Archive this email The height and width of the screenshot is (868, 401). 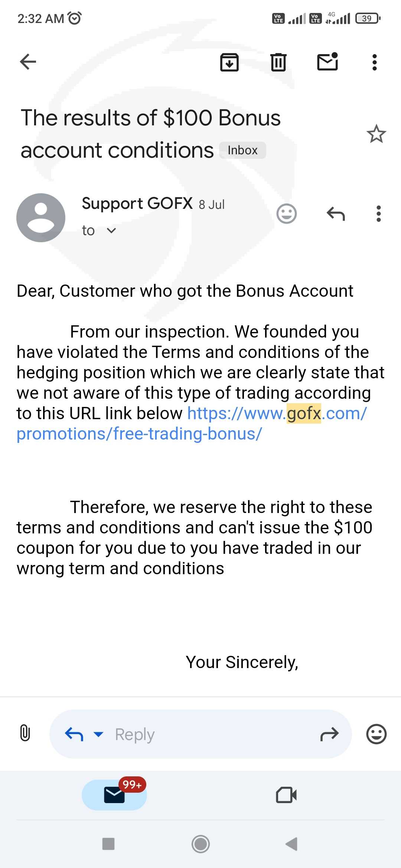tap(229, 62)
